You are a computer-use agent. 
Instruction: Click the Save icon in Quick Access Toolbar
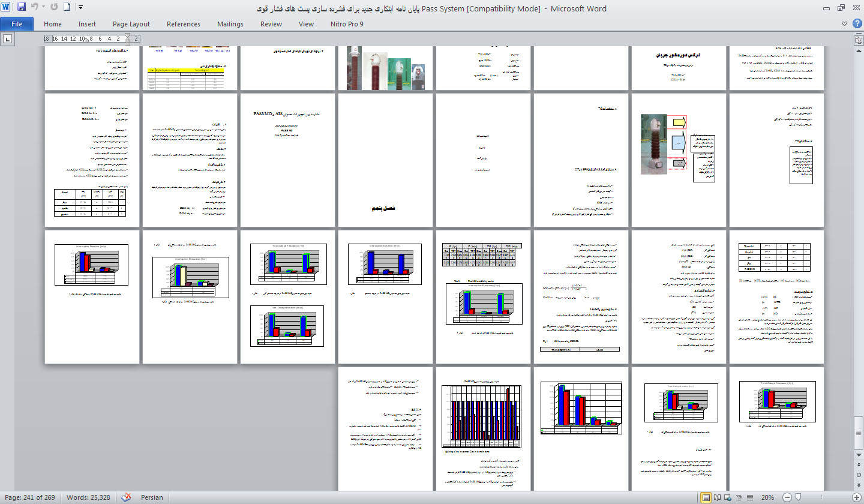[22, 8]
